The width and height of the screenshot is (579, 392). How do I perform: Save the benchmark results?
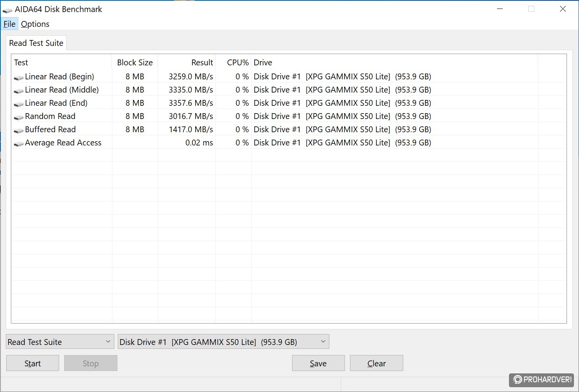[x=318, y=363]
